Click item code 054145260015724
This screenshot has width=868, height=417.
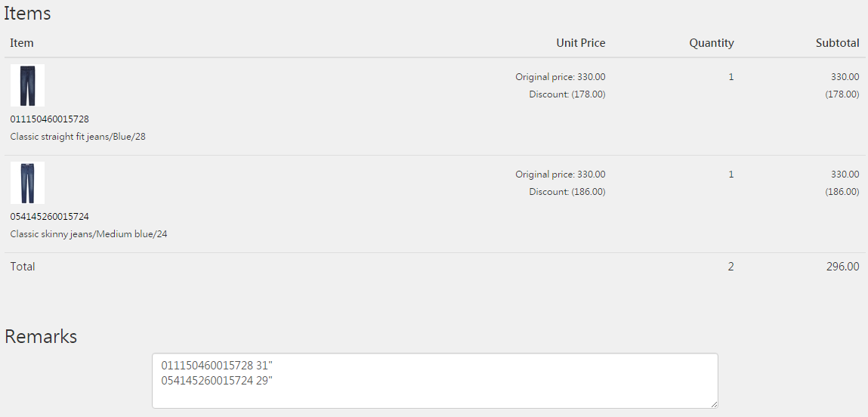tap(49, 217)
